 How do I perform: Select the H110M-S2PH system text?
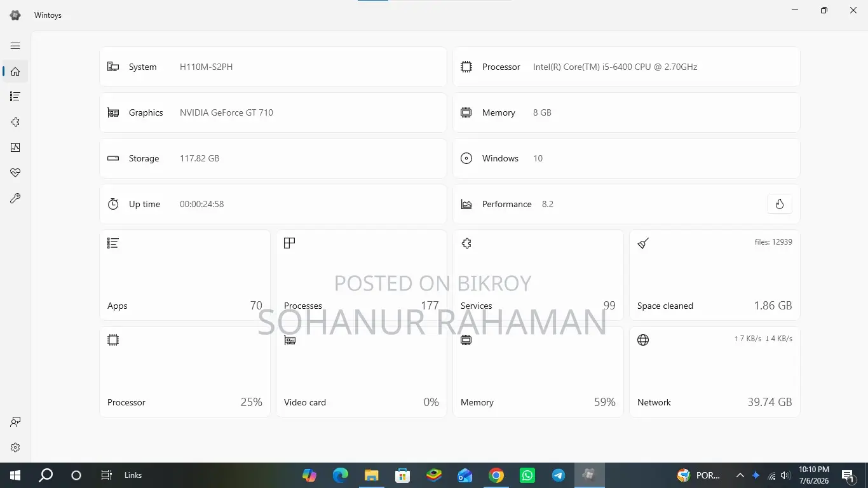(206, 67)
